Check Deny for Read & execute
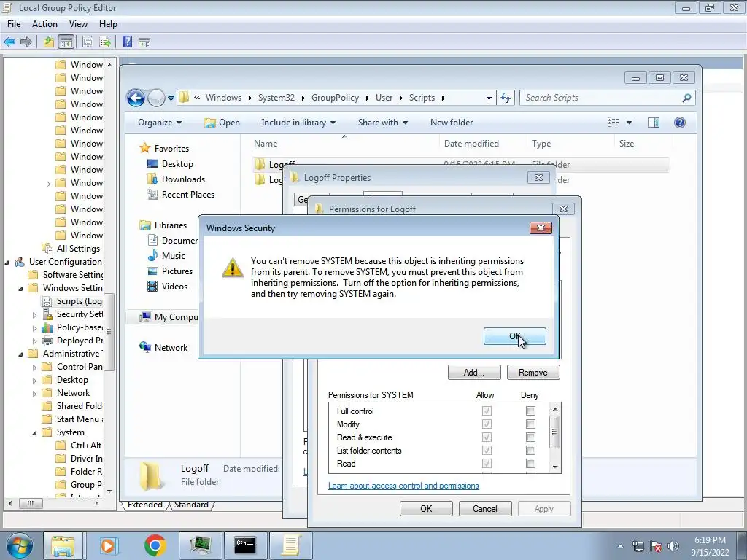 pos(530,437)
